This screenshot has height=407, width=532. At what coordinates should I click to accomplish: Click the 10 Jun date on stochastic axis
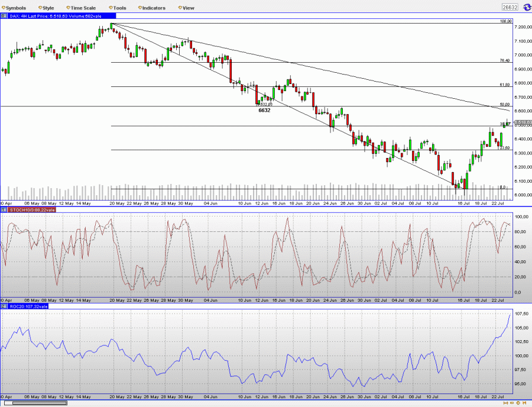coord(244,300)
